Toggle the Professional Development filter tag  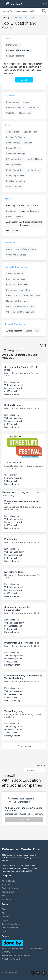pyautogui.click(x=18, y=50)
